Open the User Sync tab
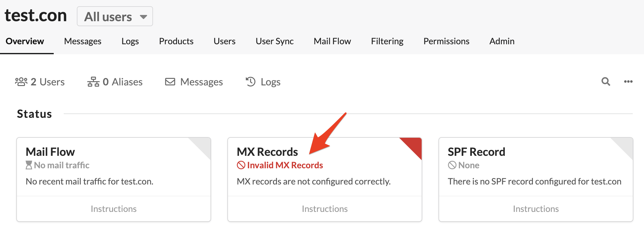 pyautogui.click(x=275, y=41)
